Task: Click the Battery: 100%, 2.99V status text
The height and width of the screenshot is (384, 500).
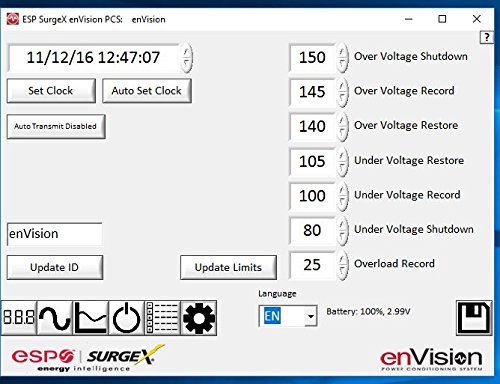Action: pyautogui.click(x=368, y=312)
